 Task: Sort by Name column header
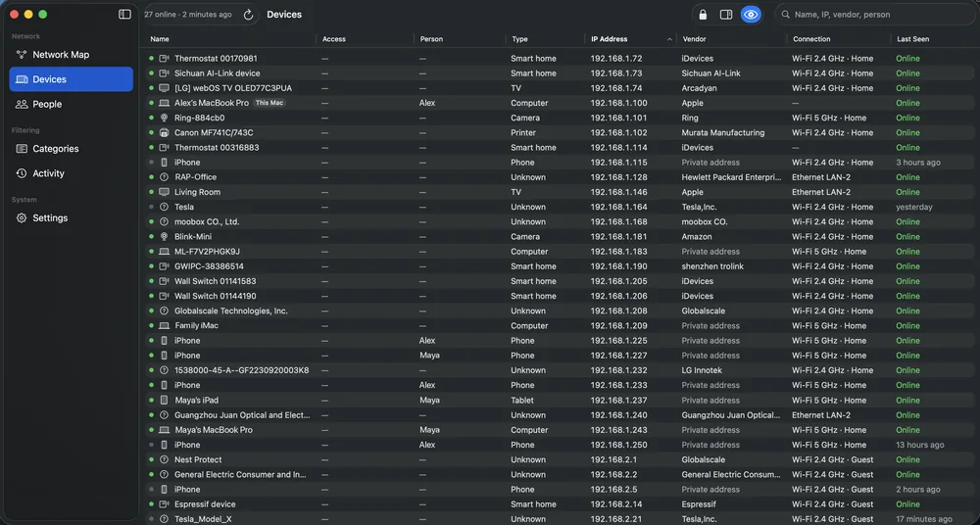click(160, 39)
